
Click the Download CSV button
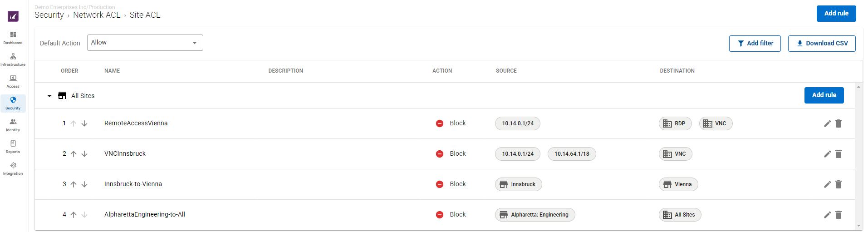click(x=822, y=44)
